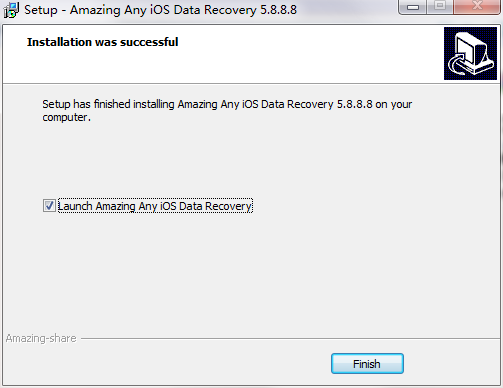Click the separator line beside Amazing-share
Image resolution: width=503 pixels, height=388 pixels.
point(290,339)
